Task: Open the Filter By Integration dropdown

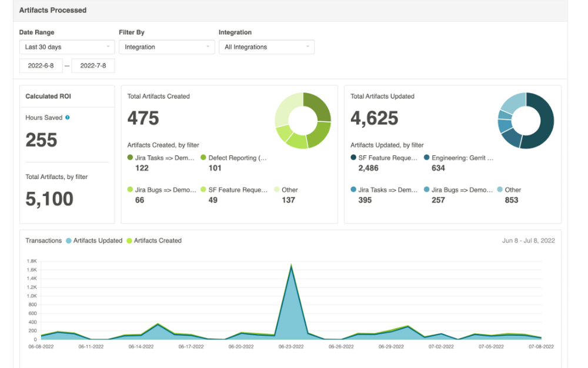Action: (x=166, y=47)
